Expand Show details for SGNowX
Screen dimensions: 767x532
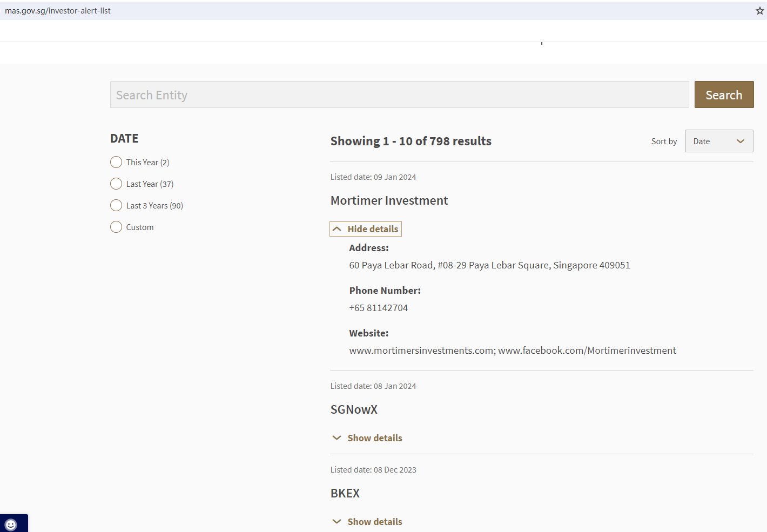pos(367,438)
